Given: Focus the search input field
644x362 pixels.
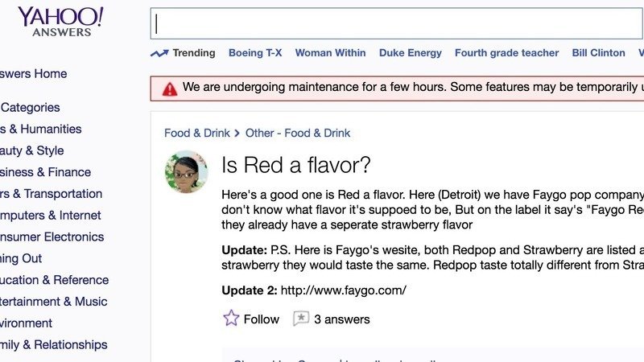Looking at the screenshot, I should point(397,24).
